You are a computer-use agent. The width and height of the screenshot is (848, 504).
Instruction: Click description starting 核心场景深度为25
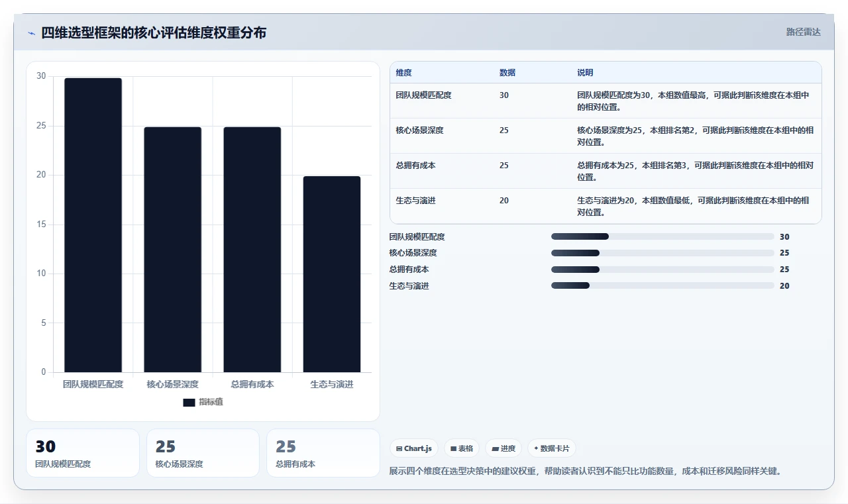695,136
